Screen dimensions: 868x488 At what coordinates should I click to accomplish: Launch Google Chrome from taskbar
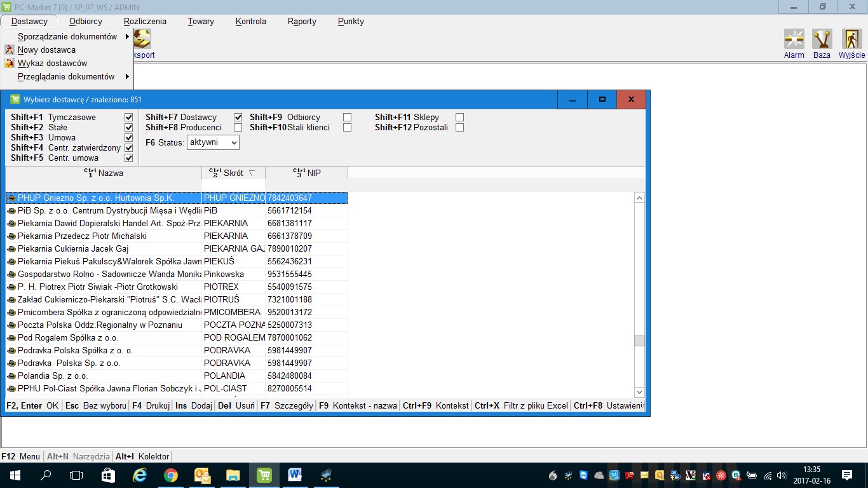point(170,475)
